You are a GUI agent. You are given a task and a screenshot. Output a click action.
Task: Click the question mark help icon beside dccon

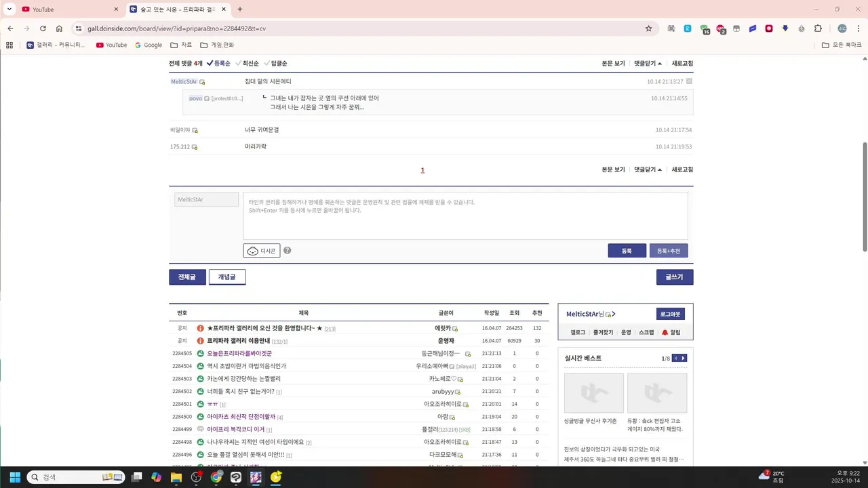287,251
